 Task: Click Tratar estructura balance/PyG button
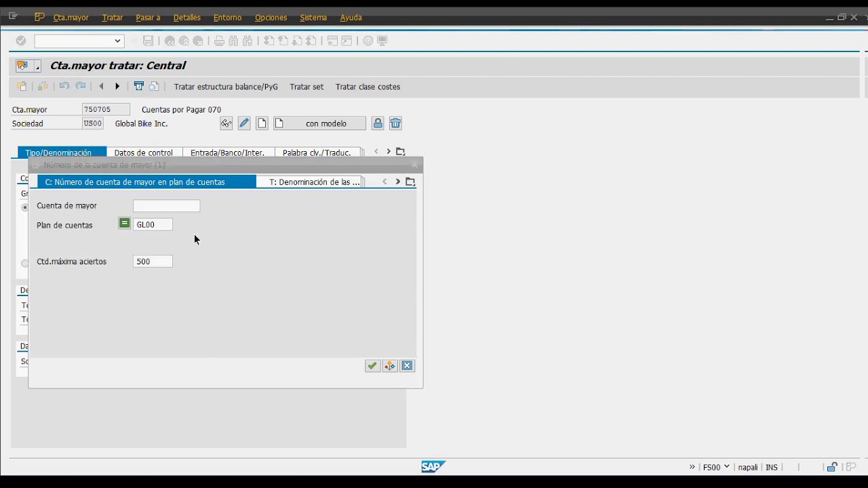click(226, 87)
